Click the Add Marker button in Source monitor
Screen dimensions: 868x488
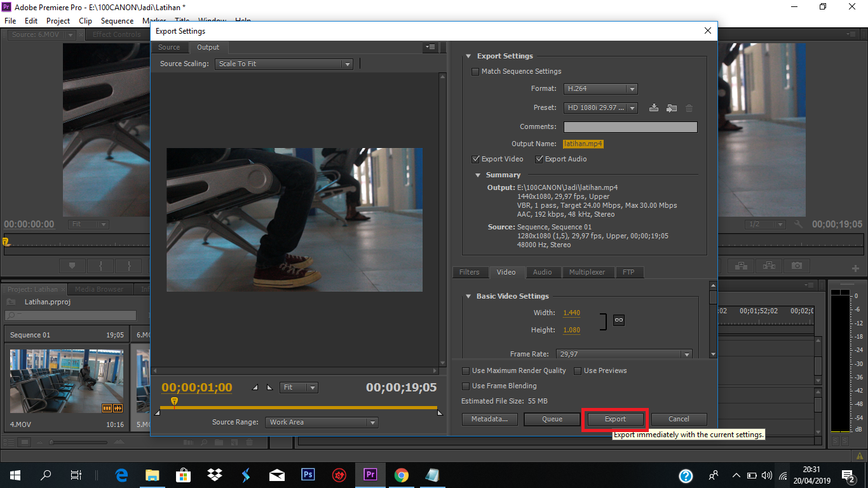coord(72,266)
